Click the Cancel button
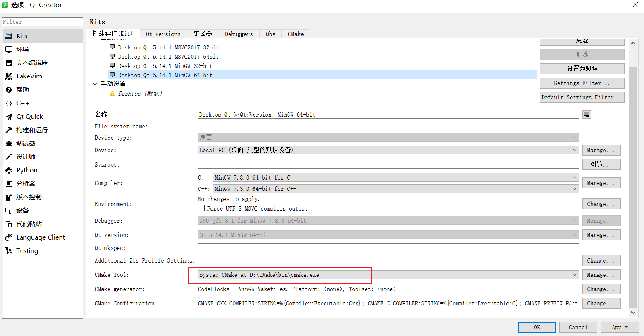The width and height of the screenshot is (644, 336). [578, 327]
